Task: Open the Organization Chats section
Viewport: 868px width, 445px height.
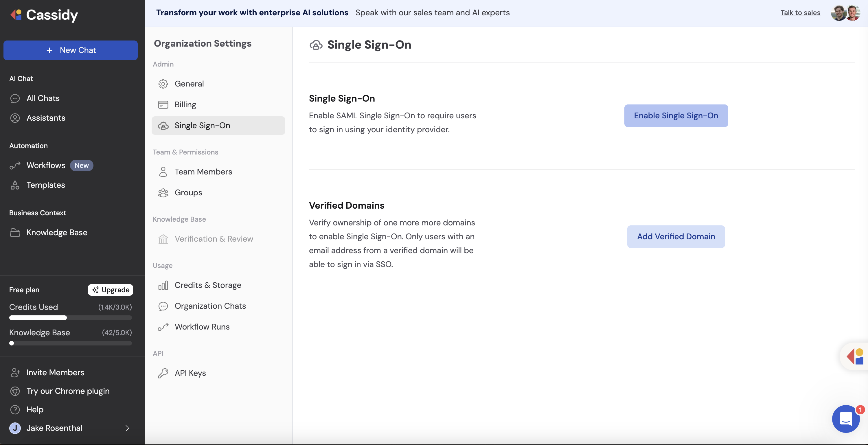Action: point(210,306)
